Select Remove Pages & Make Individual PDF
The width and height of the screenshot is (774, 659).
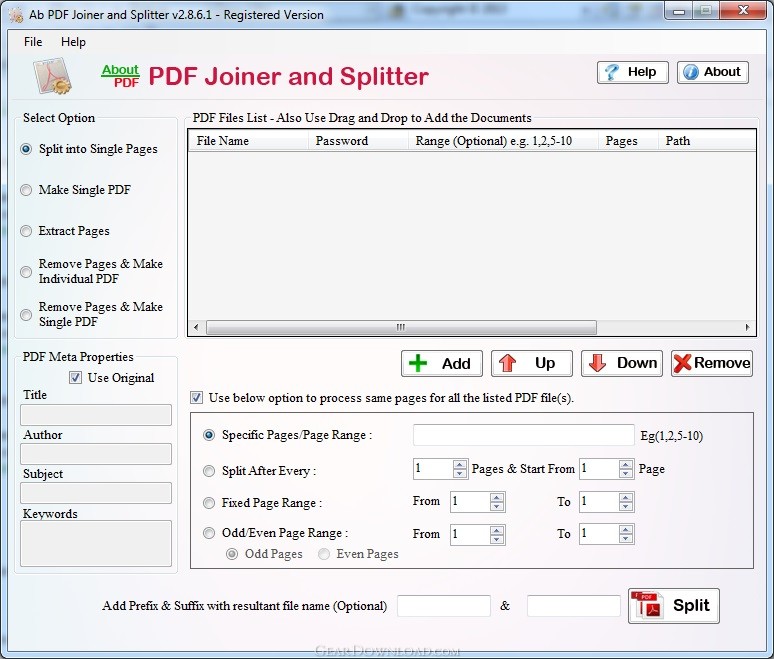click(x=26, y=271)
